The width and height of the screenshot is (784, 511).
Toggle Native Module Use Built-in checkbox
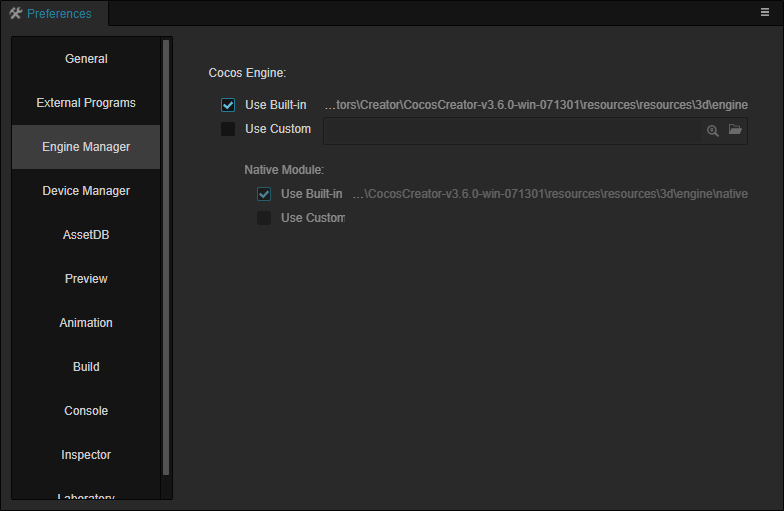click(x=264, y=194)
